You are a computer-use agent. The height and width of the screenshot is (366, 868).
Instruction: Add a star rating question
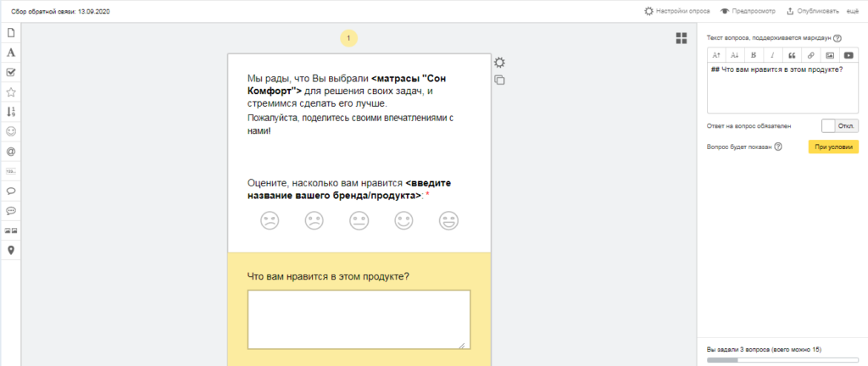click(x=10, y=92)
